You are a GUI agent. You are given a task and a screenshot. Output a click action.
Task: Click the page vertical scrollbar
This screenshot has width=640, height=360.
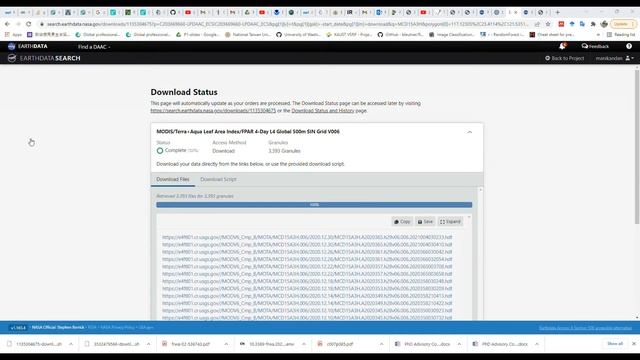pos(637,147)
